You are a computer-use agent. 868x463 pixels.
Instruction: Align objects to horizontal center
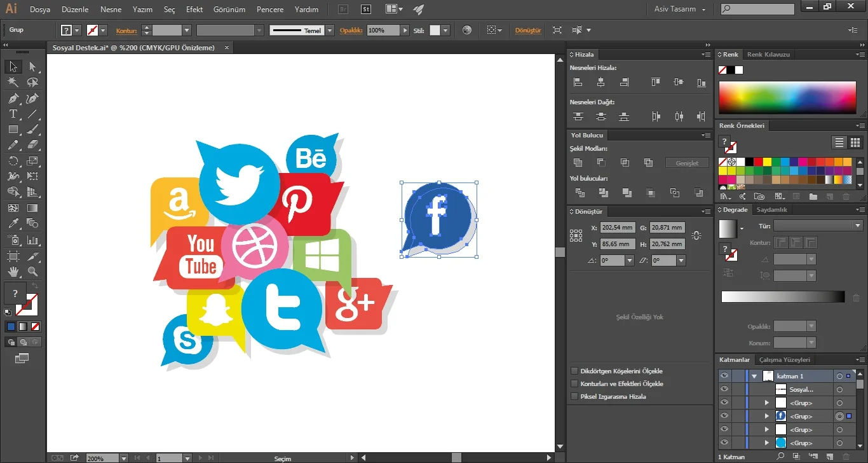coord(601,82)
